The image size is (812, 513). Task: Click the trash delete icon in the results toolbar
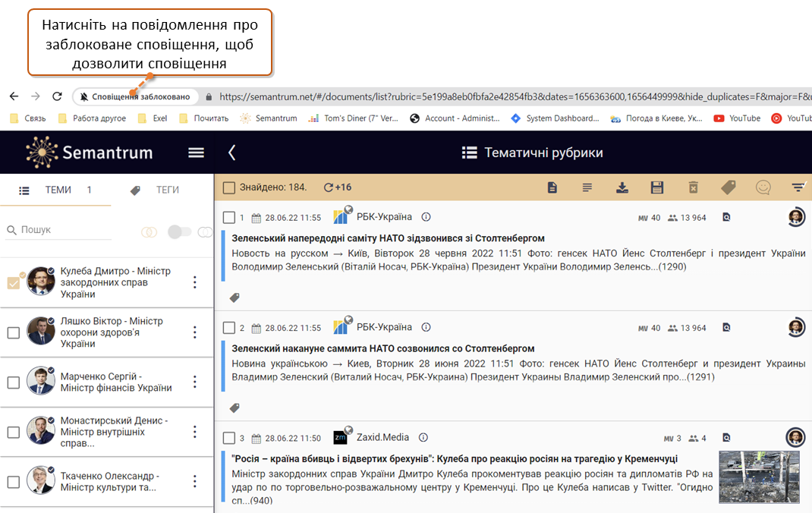point(694,187)
